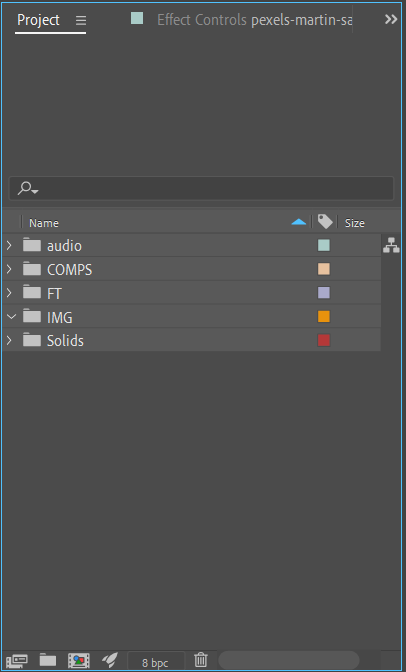This screenshot has width=406, height=672.
Task: Show hidden panels with double-chevron icon
Action: point(391,19)
